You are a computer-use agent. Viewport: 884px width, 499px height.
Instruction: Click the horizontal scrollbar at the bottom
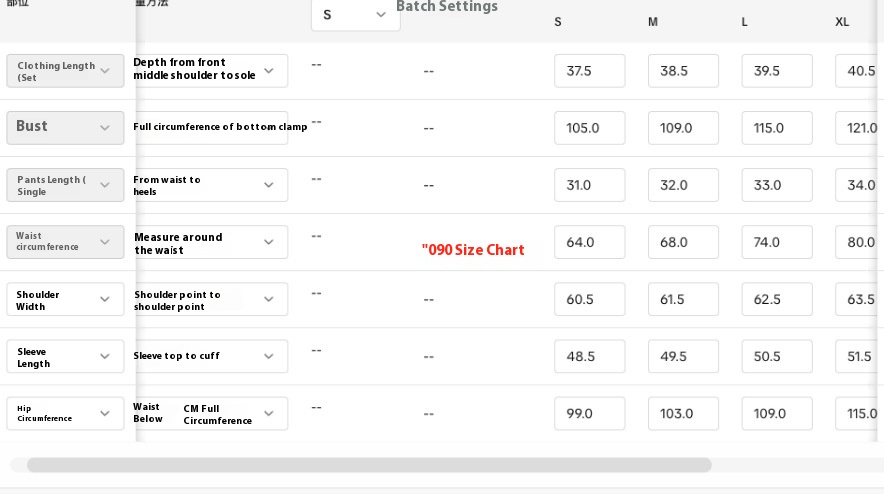point(369,465)
